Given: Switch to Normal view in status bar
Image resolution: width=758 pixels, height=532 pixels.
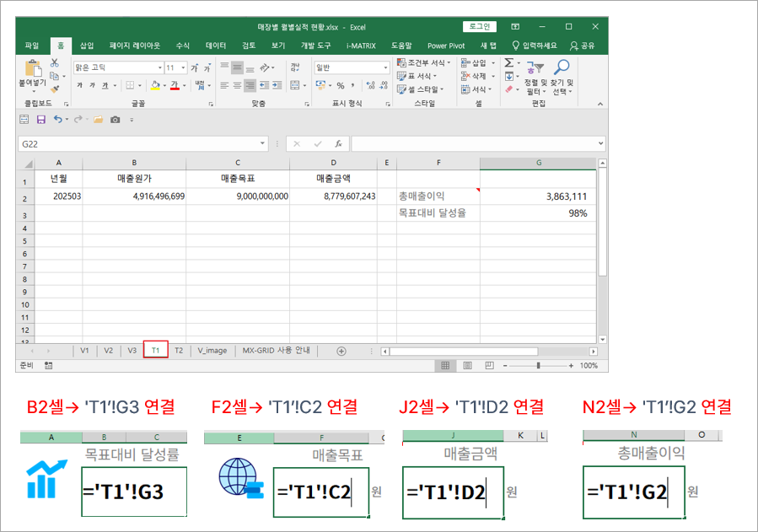Looking at the screenshot, I should pyautogui.click(x=445, y=366).
